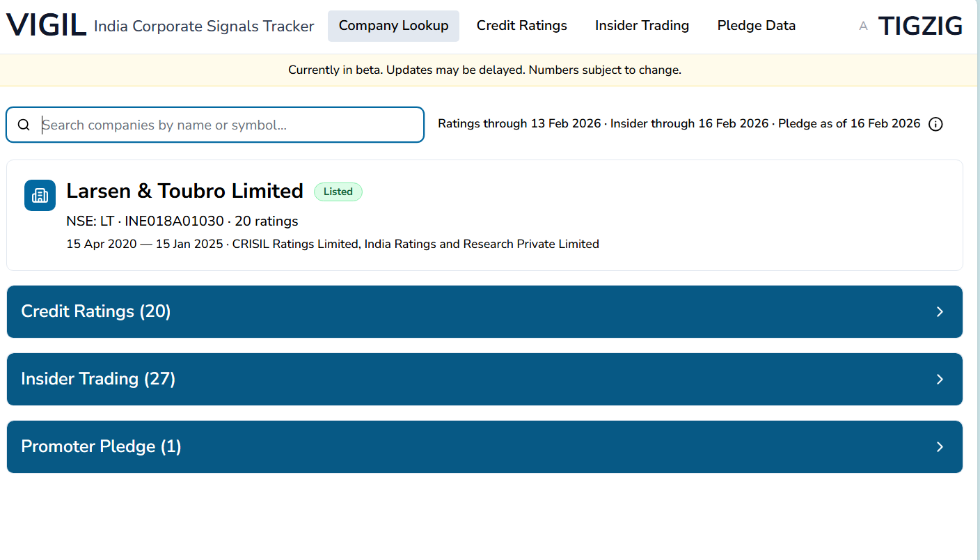
Task: Click the VIGIL logo title
Action: coord(47,26)
